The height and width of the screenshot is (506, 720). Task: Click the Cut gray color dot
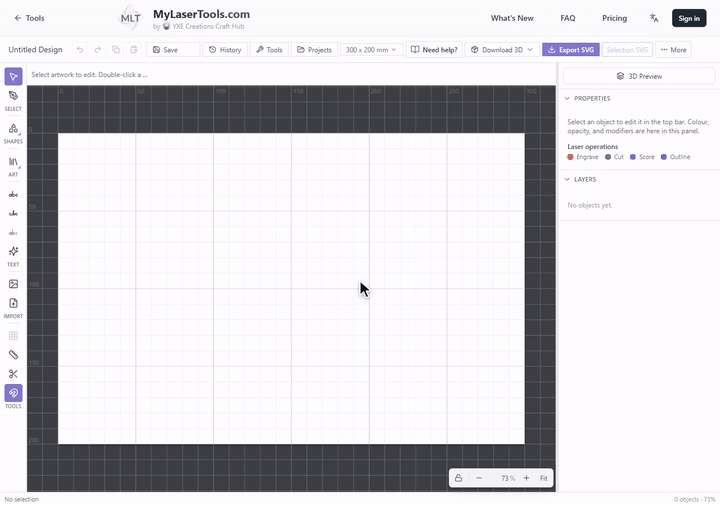[608, 157]
